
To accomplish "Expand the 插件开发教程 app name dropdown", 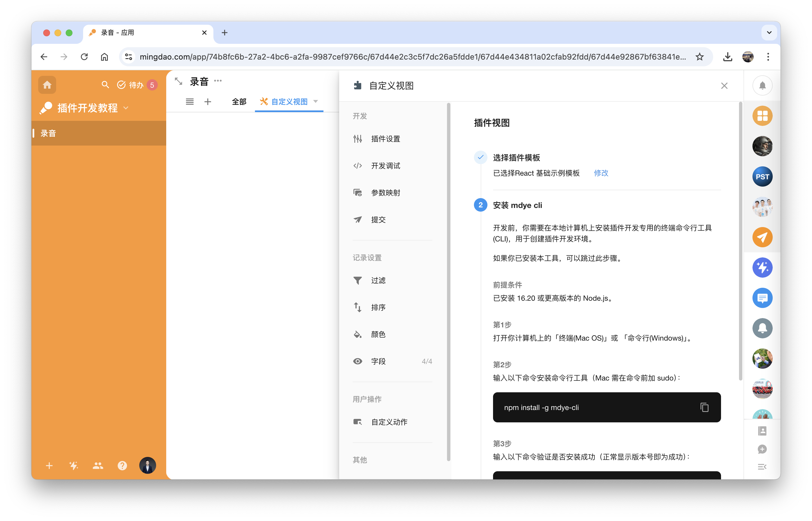I will click(126, 108).
